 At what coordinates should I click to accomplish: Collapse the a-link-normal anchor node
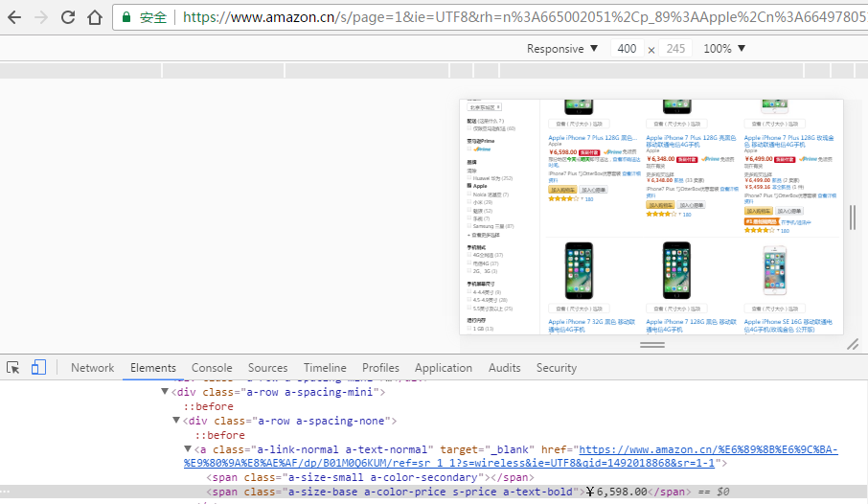point(188,449)
